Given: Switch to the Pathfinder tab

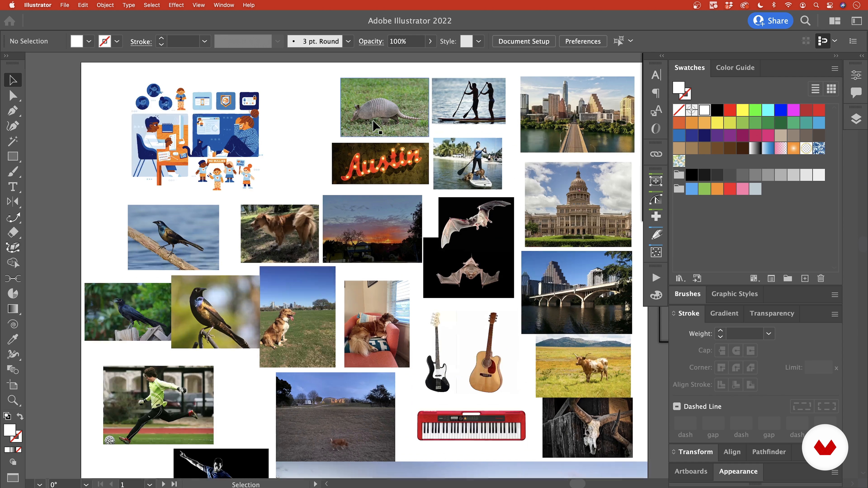Looking at the screenshot, I should [x=769, y=452].
